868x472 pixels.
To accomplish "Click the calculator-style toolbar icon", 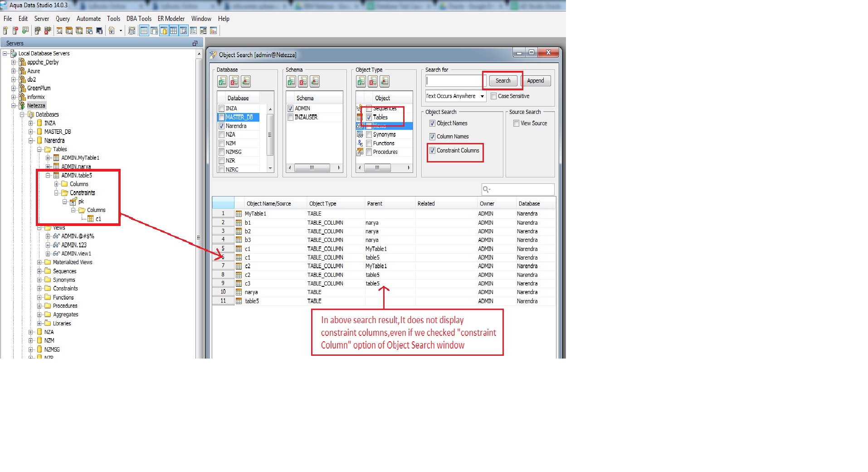I will 132,31.
